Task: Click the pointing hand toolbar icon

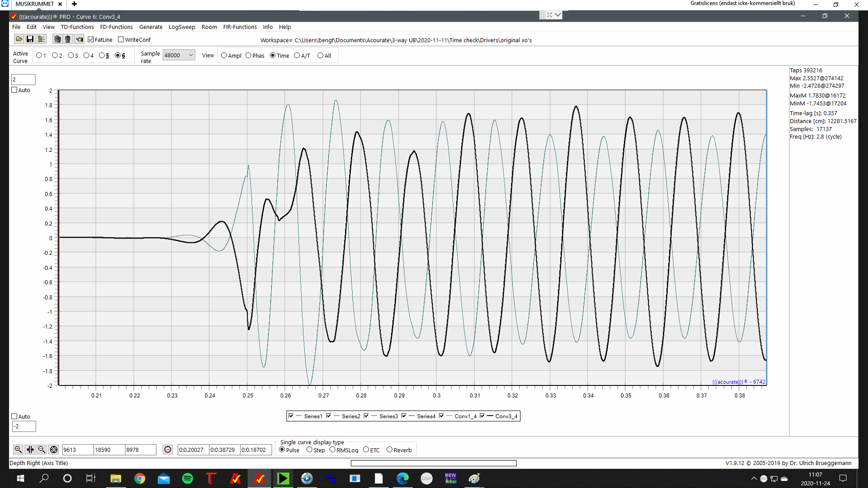Action: (79, 39)
